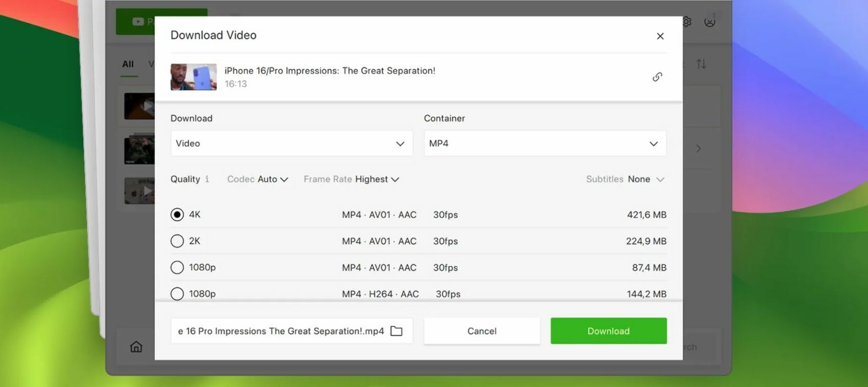Open settings gear in background window
This screenshot has height=387, width=868.
click(x=688, y=22)
